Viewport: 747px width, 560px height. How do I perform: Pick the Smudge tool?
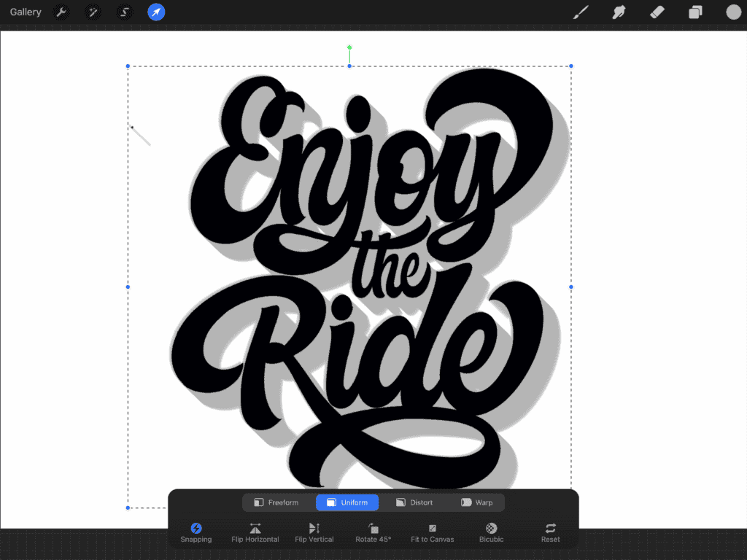tap(619, 12)
